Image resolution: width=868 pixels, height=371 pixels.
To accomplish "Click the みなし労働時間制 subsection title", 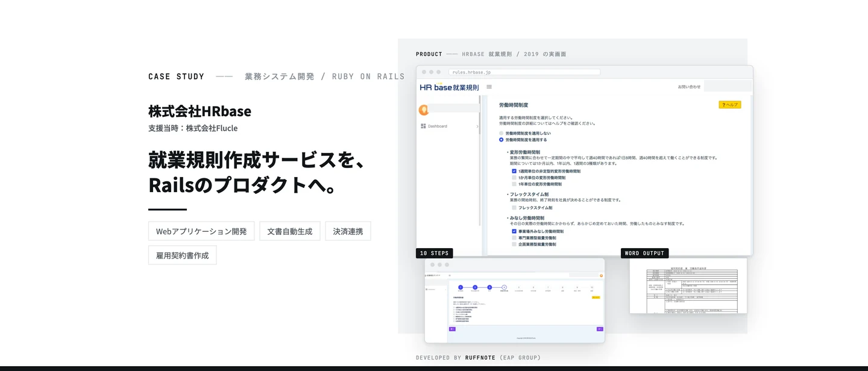I will (527, 218).
